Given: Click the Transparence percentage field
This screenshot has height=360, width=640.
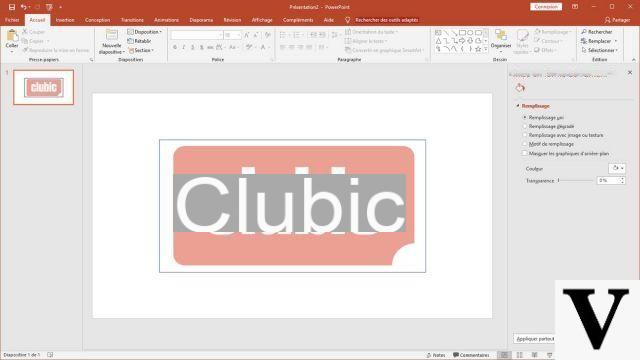Looking at the screenshot, I should click(608, 180).
